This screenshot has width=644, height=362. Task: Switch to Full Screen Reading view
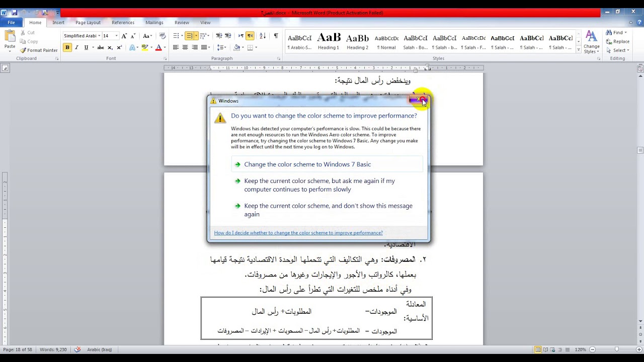click(x=546, y=349)
